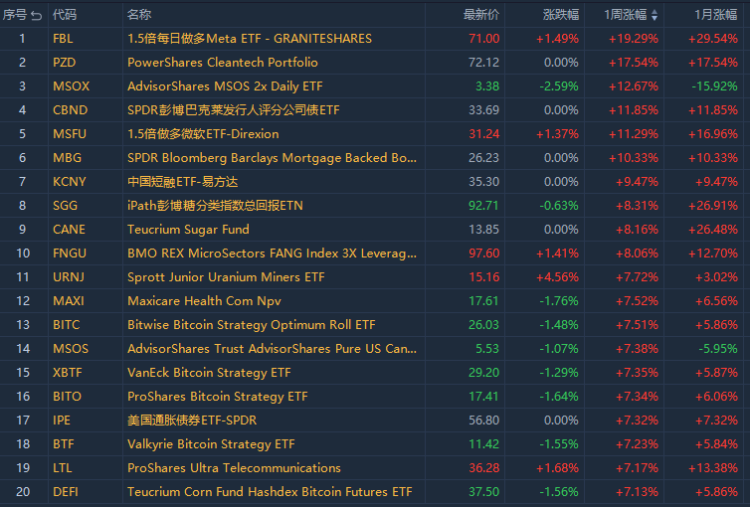Select ticker code DEFI

pos(66,492)
